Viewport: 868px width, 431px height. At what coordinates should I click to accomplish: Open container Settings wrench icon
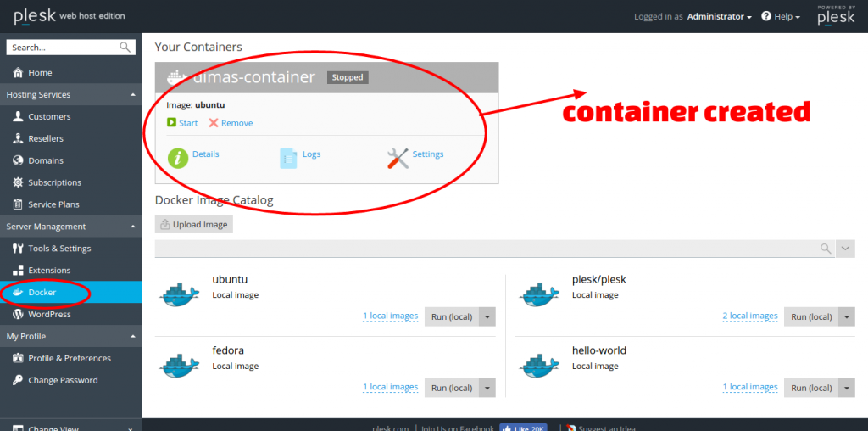pos(398,157)
